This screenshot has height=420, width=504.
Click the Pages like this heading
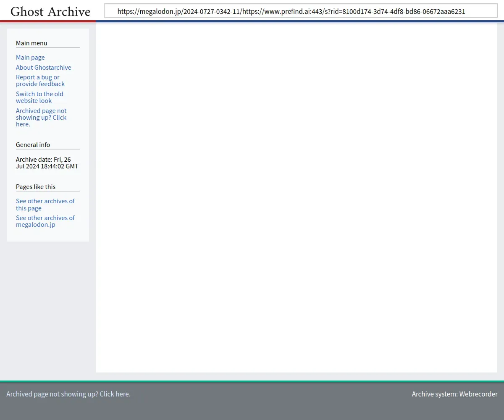pos(36,187)
